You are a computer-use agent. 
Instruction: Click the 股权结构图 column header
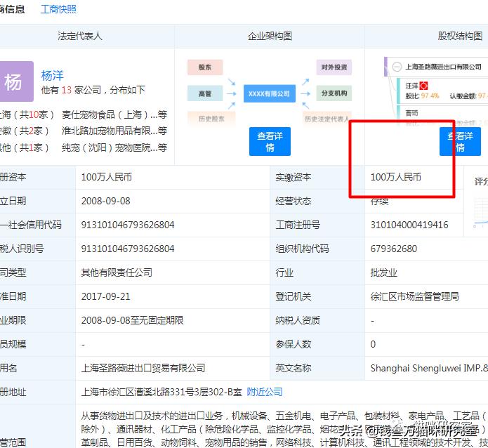(460, 36)
